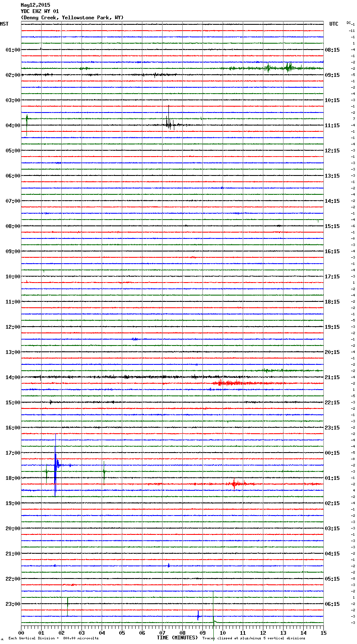
Task: Click minute 01 on the bottom axis
Action: [41, 633]
